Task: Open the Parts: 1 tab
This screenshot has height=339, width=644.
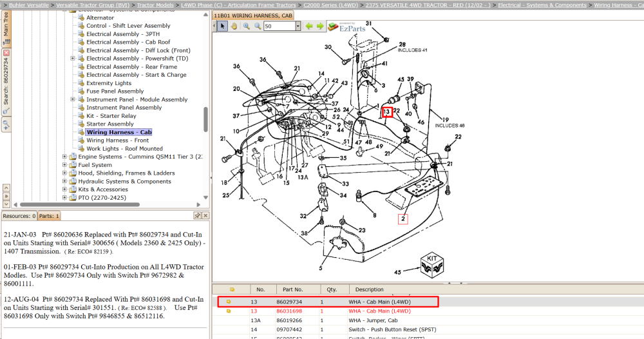Action: (49, 216)
